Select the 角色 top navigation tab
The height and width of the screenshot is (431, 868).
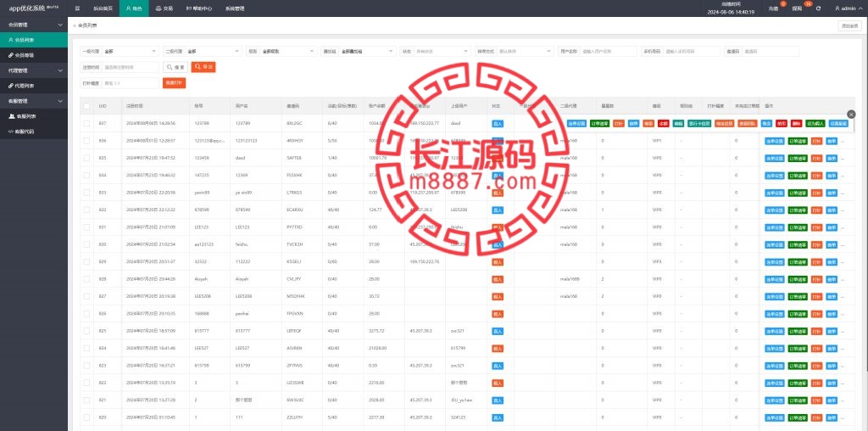(134, 8)
